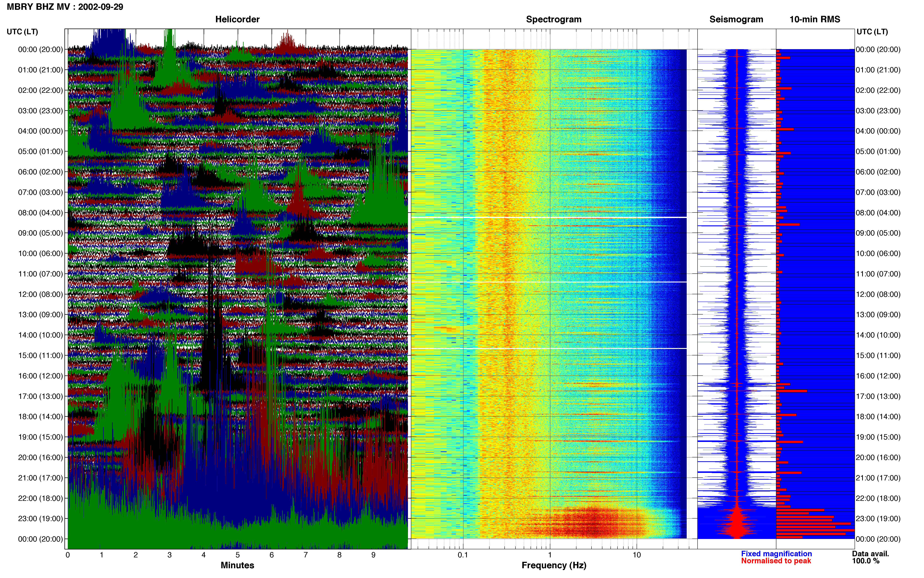
Task: Click Helicorder axis time 02:00 (22:00)
Action: pyautogui.click(x=41, y=90)
